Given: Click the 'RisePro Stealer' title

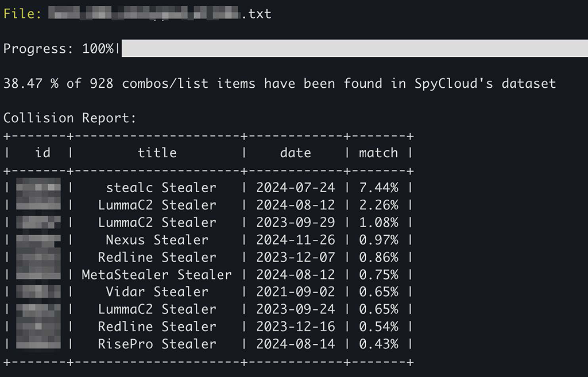Looking at the screenshot, I should pos(157,344).
